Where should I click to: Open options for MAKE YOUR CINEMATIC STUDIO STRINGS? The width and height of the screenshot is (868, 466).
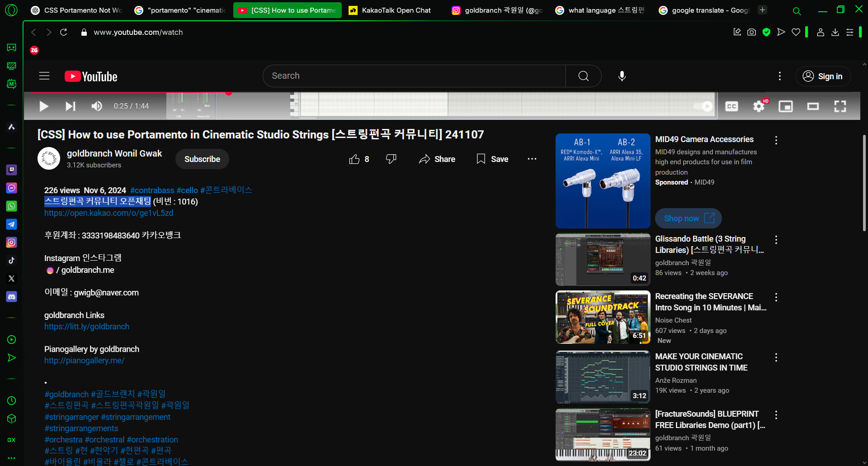(776, 357)
